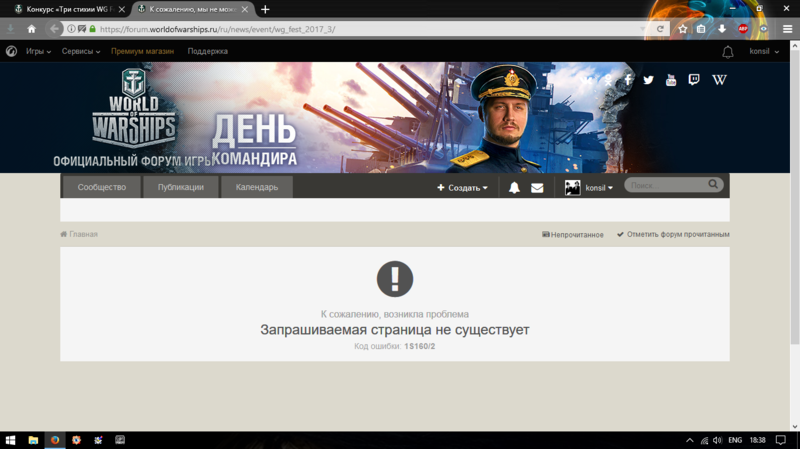
Task: Open the Adblock Plus ABP icon
Action: click(x=743, y=29)
